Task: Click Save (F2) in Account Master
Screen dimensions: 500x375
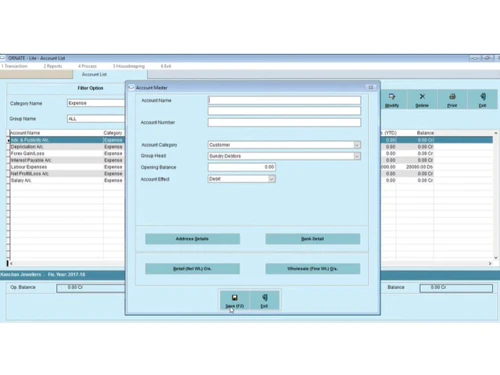Action: 235,300
